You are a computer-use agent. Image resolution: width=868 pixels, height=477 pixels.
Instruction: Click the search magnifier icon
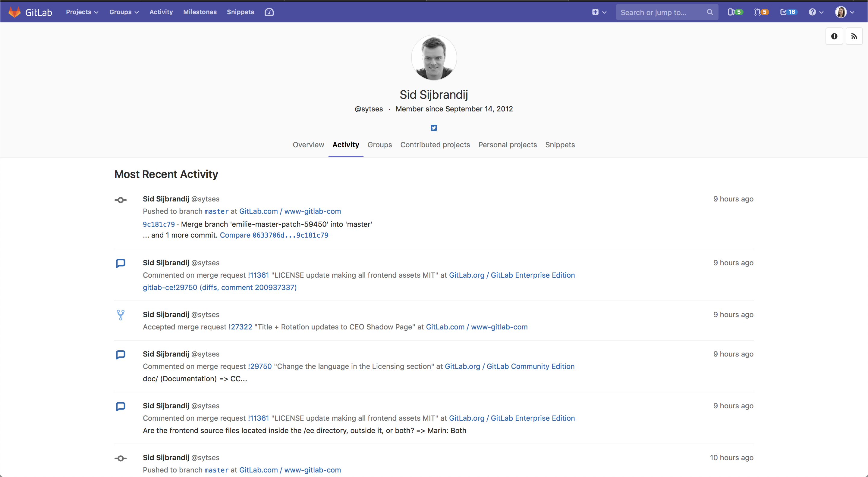point(710,12)
